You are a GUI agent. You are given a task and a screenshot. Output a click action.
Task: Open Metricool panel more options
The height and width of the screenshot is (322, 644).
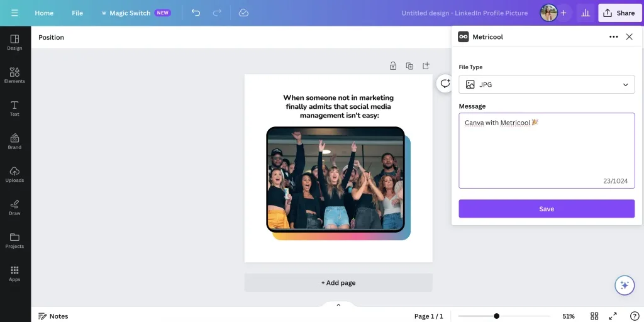pyautogui.click(x=614, y=36)
